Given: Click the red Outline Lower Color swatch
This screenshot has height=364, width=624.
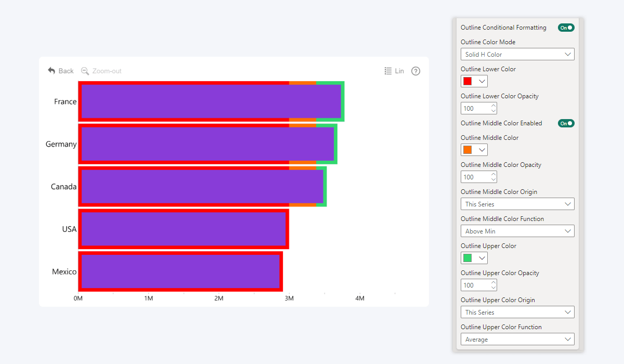Looking at the screenshot, I should click(x=467, y=81).
